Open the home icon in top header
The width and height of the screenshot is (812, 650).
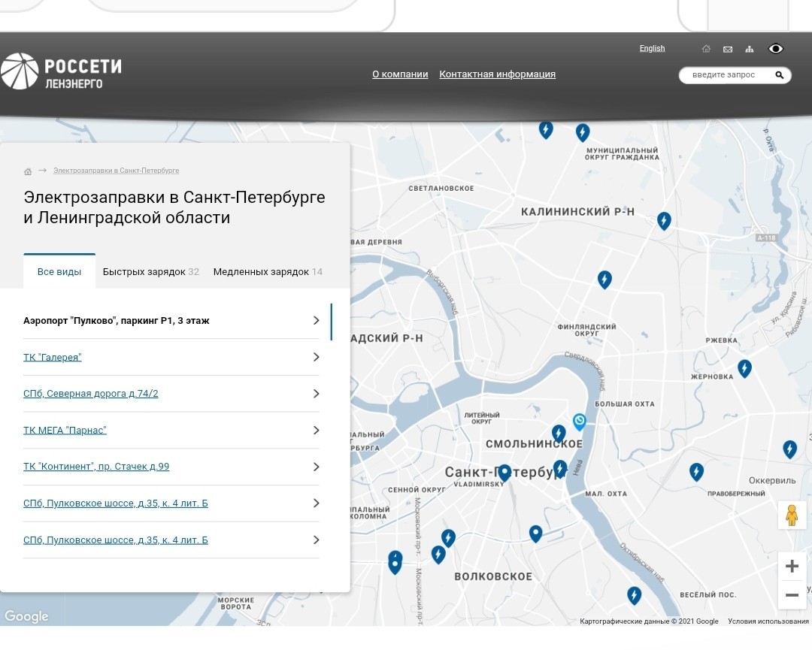pos(706,49)
